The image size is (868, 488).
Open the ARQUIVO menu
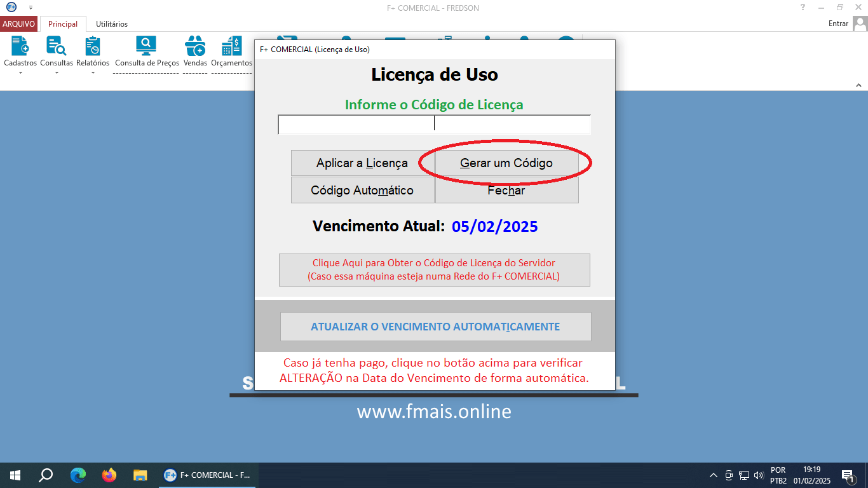(x=19, y=24)
